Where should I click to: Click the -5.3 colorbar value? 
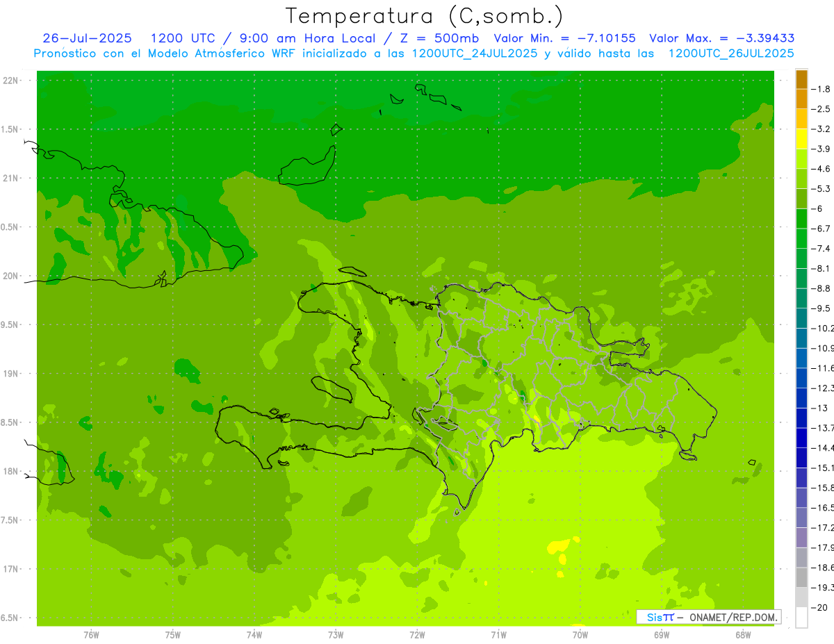[821, 188]
